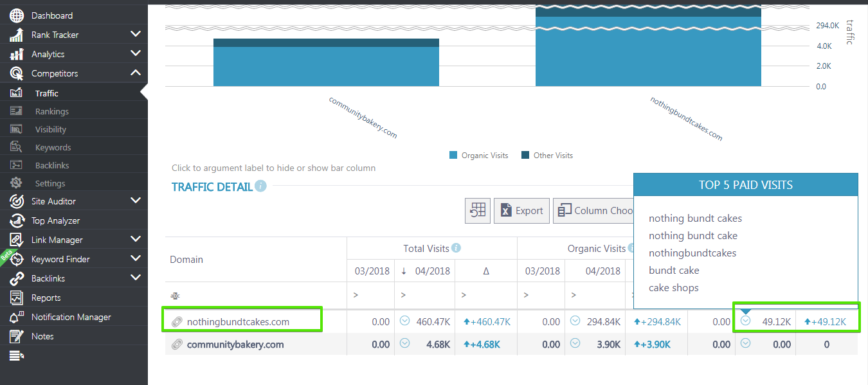
Task: Click the Traffic Detail info icon
Action: pyautogui.click(x=260, y=186)
